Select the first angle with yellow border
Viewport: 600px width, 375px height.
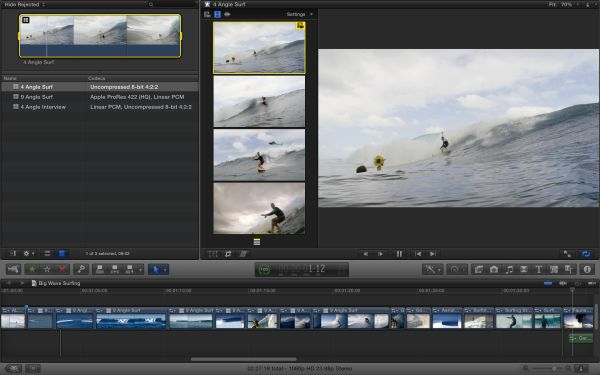tap(259, 47)
